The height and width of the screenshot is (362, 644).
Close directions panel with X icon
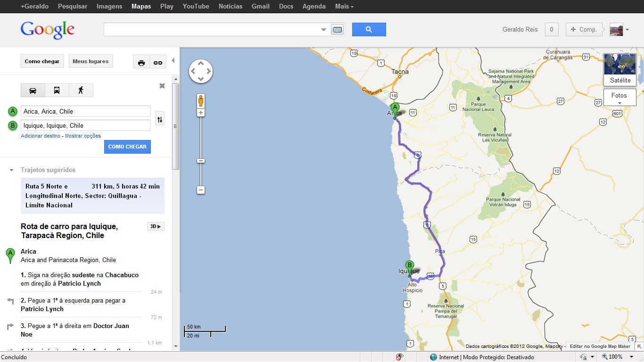click(162, 86)
